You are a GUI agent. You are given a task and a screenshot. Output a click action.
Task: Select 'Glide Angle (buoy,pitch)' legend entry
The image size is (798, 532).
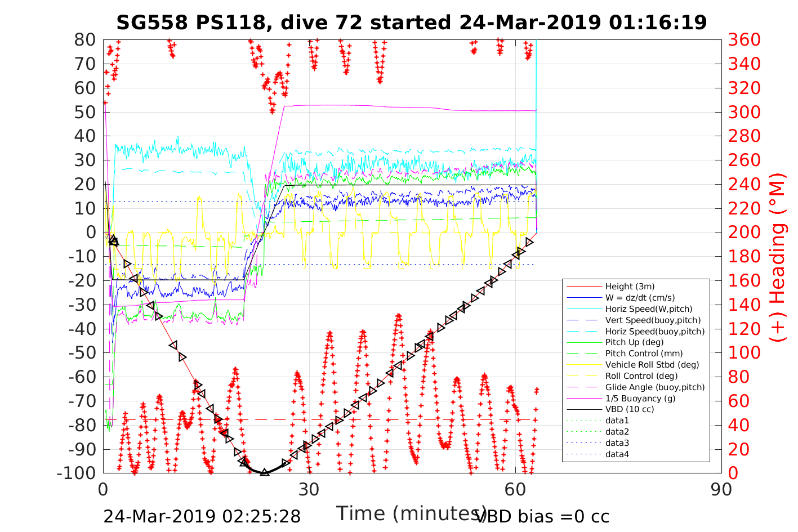click(x=655, y=387)
